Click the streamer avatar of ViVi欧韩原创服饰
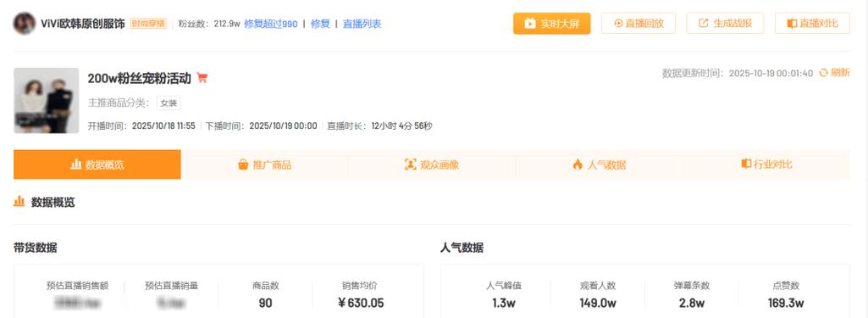 pos(25,23)
